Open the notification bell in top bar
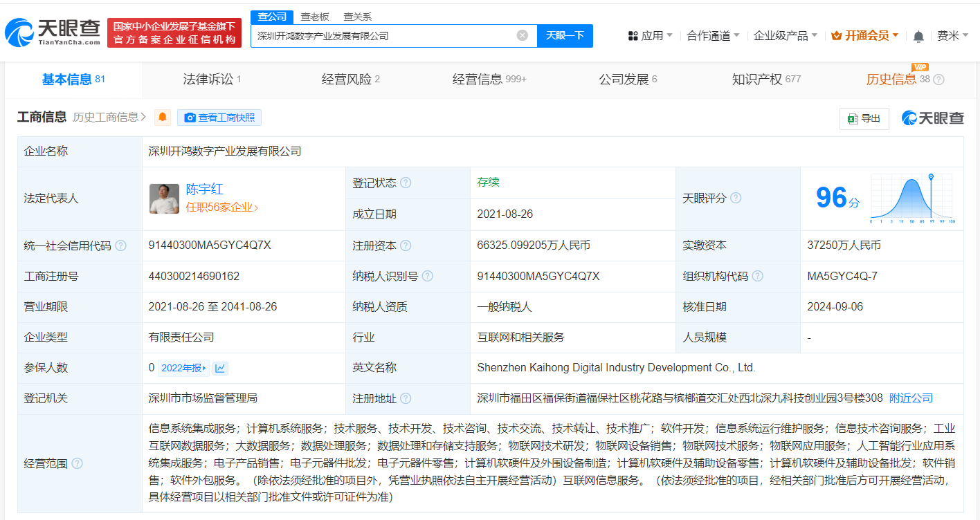The image size is (980, 520). tap(918, 36)
